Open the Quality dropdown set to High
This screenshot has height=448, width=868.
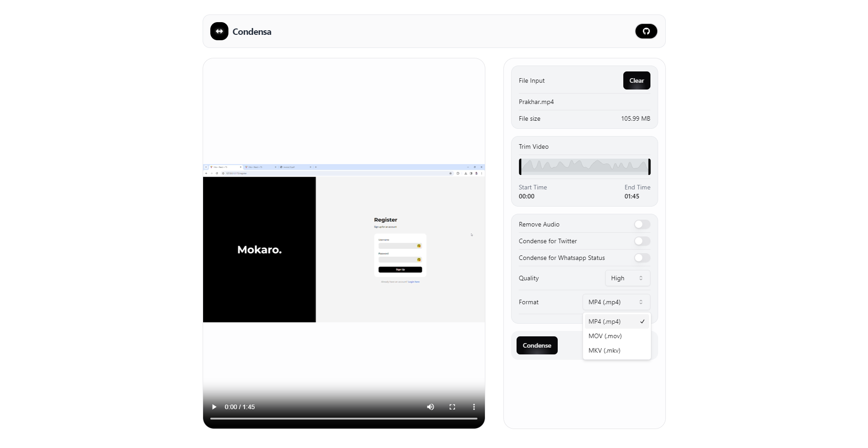(627, 278)
